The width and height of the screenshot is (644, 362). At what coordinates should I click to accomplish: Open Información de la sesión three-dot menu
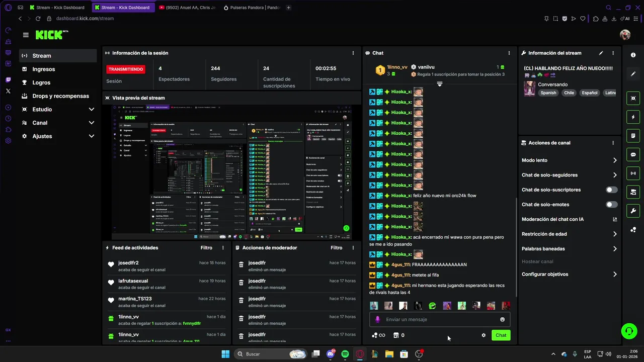coord(353,53)
